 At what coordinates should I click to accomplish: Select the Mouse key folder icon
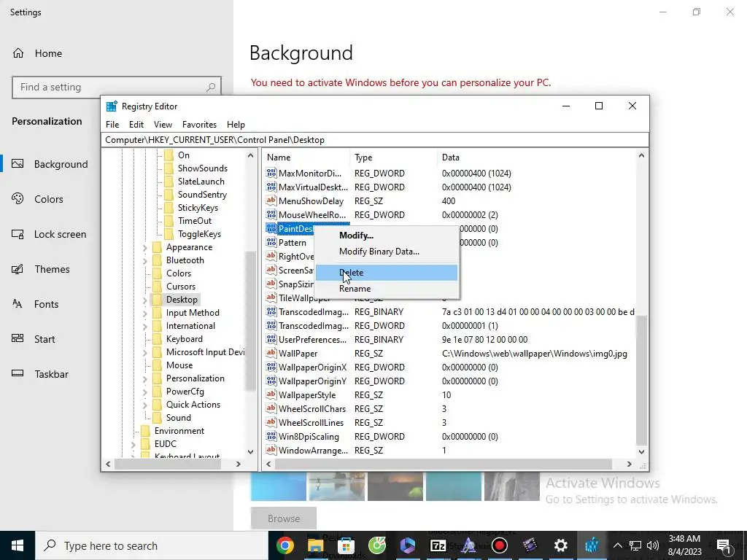pyautogui.click(x=158, y=365)
